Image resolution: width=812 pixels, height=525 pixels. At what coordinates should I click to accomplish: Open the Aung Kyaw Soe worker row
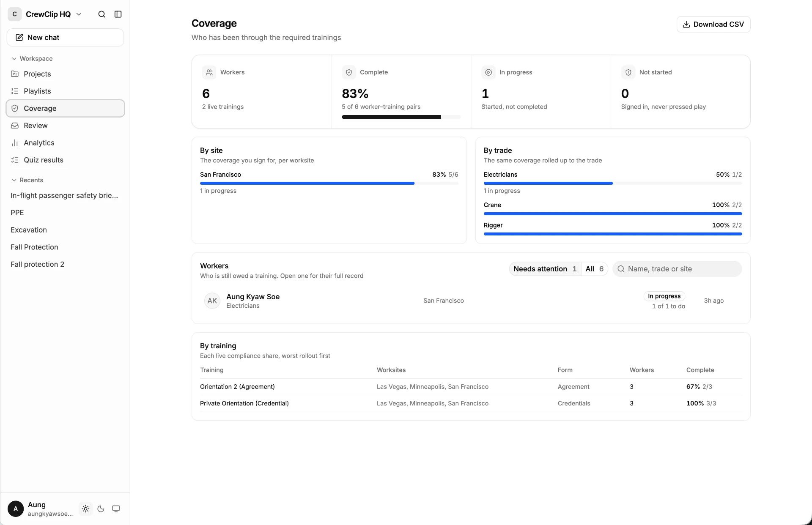tap(471, 301)
